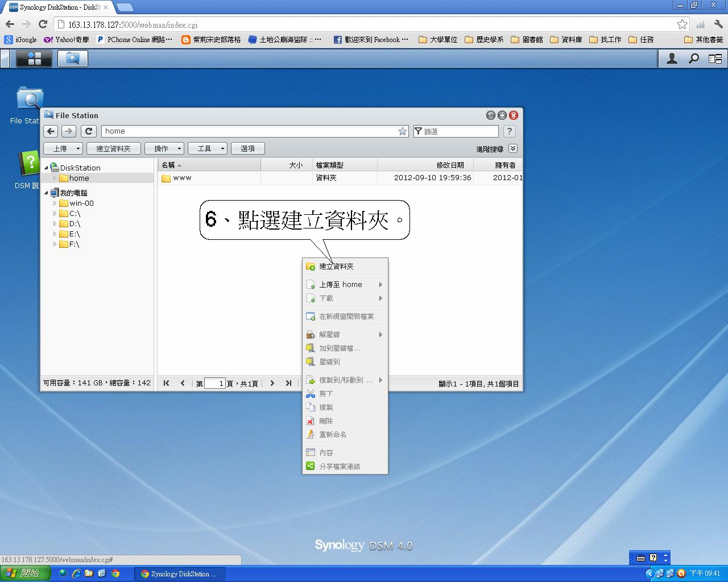Open the 操作 dropdown button
Image resolution: width=728 pixels, height=582 pixels.
pyautogui.click(x=164, y=148)
